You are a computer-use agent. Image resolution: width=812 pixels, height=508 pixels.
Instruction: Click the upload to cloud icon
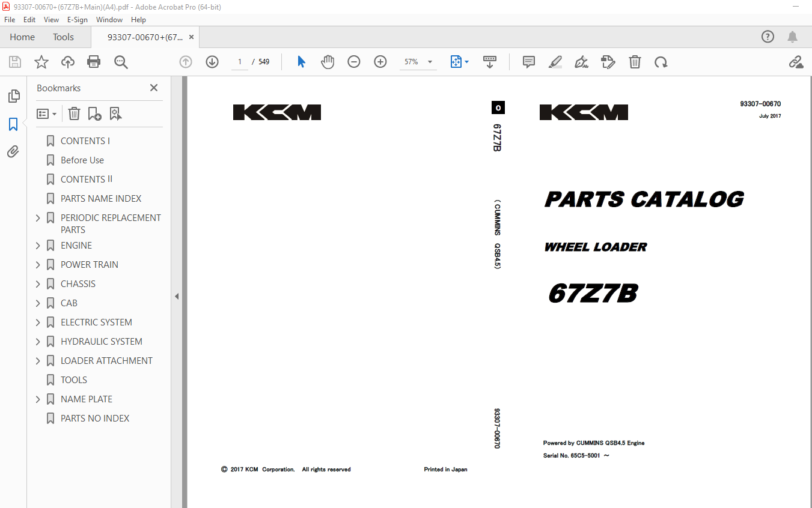click(68, 62)
